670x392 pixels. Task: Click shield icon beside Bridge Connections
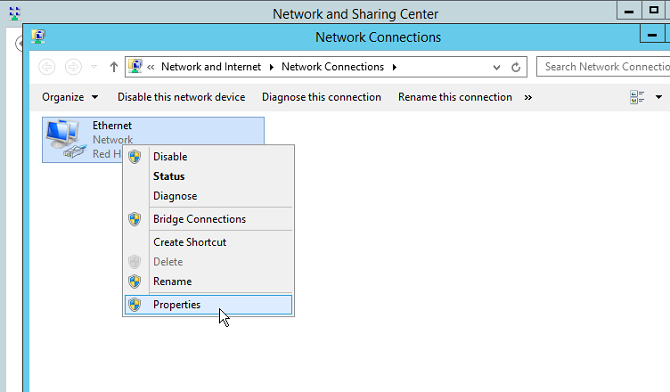135,219
